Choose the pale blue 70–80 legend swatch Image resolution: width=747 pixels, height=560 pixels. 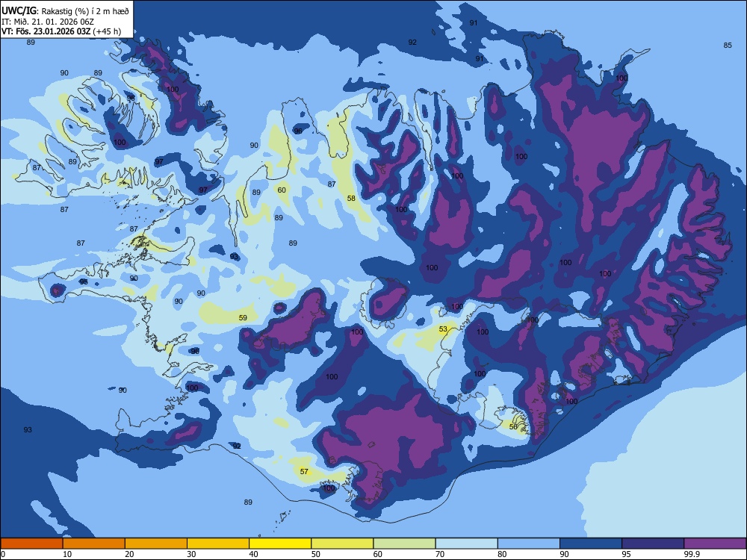466,544
